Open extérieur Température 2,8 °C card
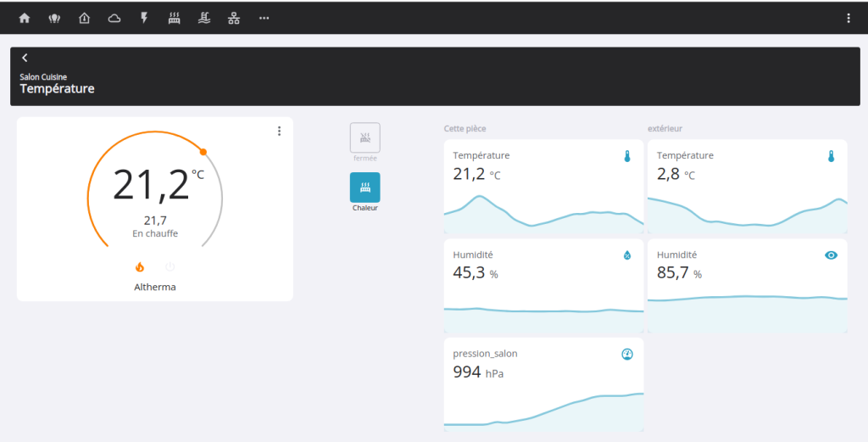868x442 pixels. pyautogui.click(x=748, y=187)
